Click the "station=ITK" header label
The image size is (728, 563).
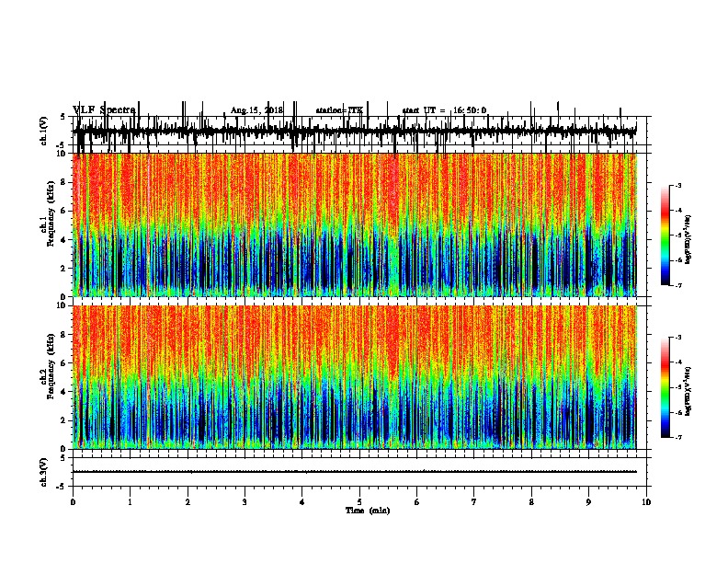pos(339,110)
